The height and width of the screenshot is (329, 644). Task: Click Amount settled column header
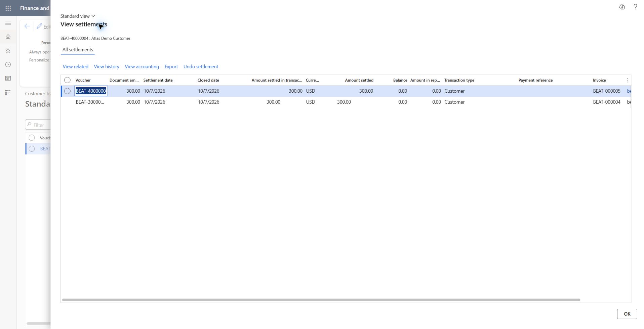tap(359, 80)
